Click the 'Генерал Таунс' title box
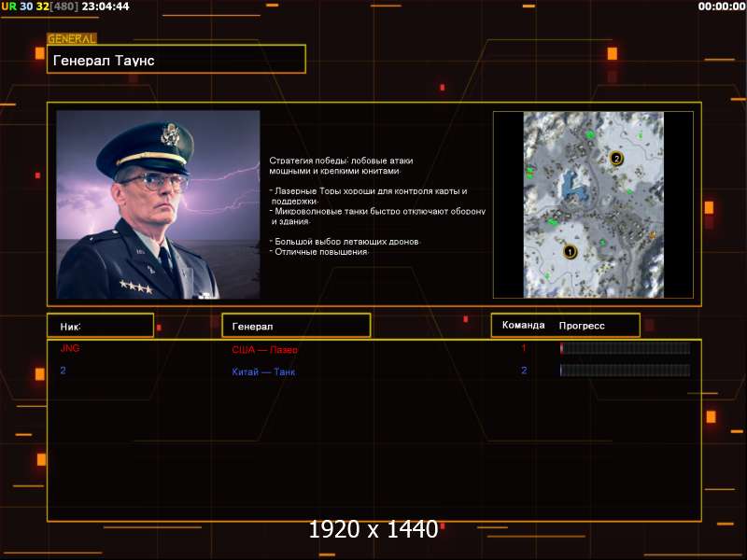 coord(176,59)
